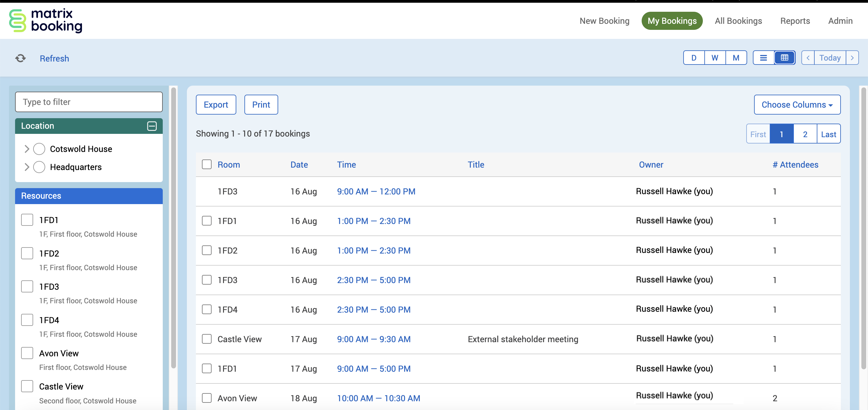Open the All Bookings tab
This screenshot has height=410, width=868.
click(x=738, y=21)
